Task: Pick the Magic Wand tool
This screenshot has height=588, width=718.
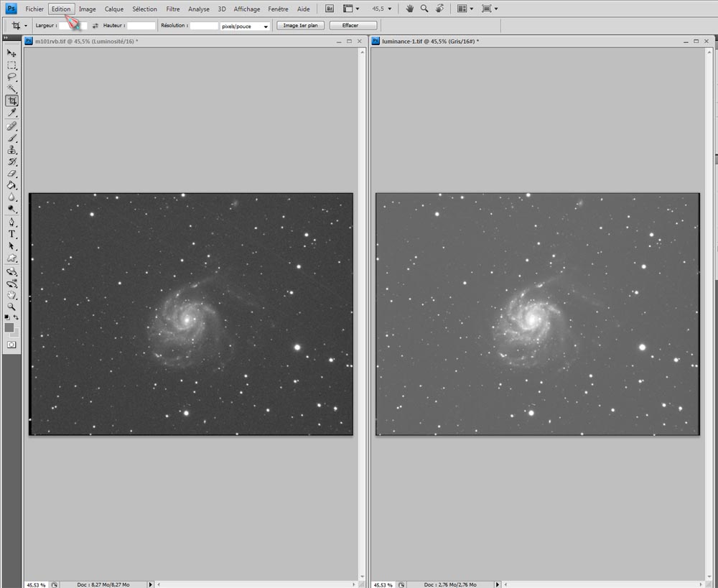Action: pyautogui.click(x=11, y=89)
